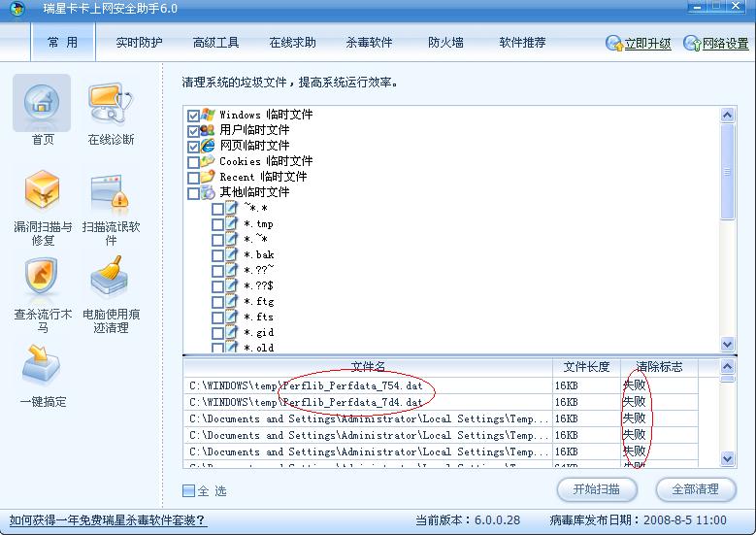This screenshot has height=535, width=756.
Task: Click icon beside 其他临时文件
Action: [208, 192]
